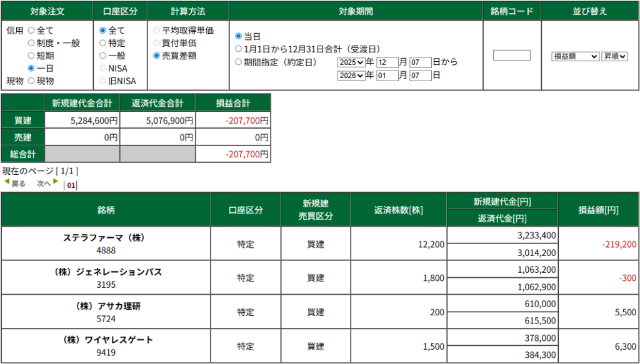Choose the 短期 margin option
This screenshot has width=640, height=364.
(31, 56)
